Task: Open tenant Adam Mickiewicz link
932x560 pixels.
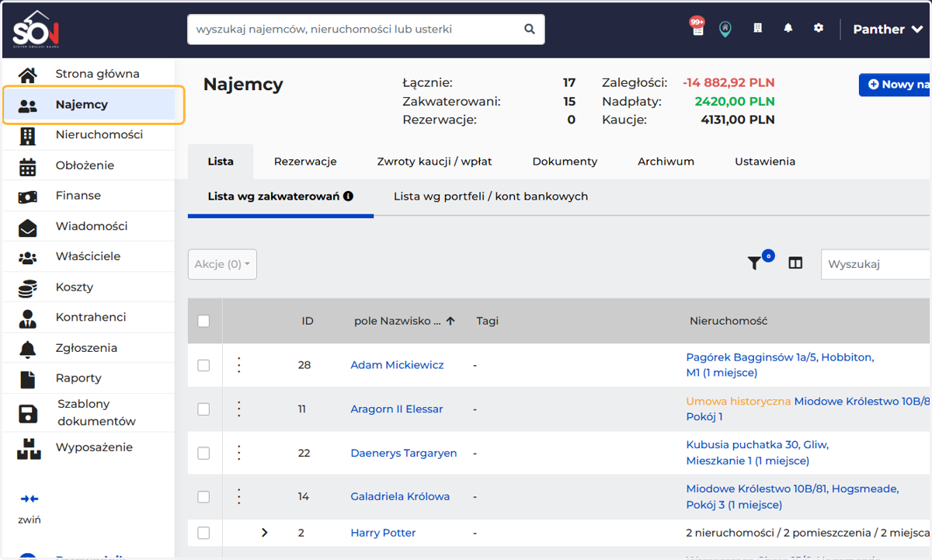Action: 397,365
